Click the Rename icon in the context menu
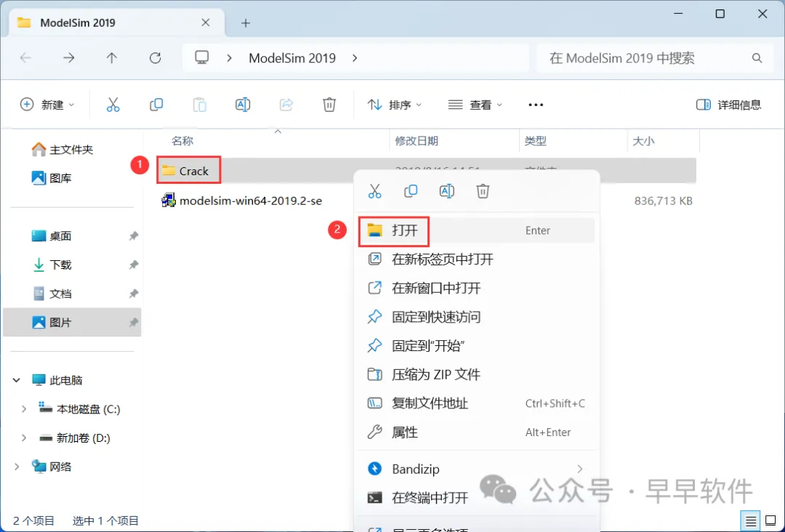 tap(446, 190)
